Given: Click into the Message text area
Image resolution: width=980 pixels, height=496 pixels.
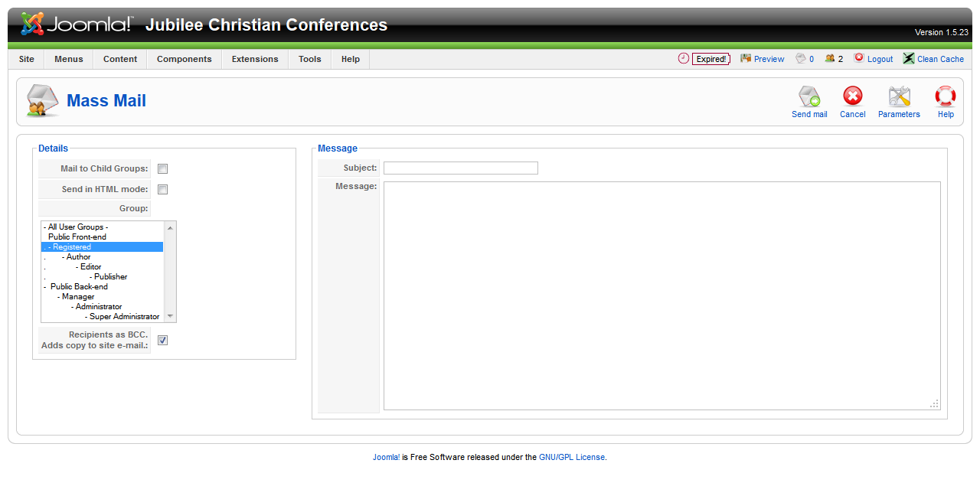Looking at the screenshot, I should (662, 296).
